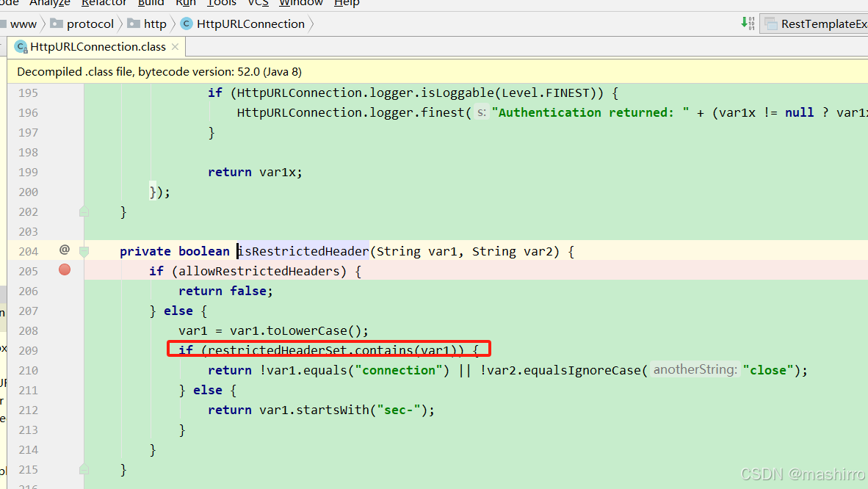Click the "sec-" string literal on line 212
Viewport: 868px width, 489px height.
(399, 410)
